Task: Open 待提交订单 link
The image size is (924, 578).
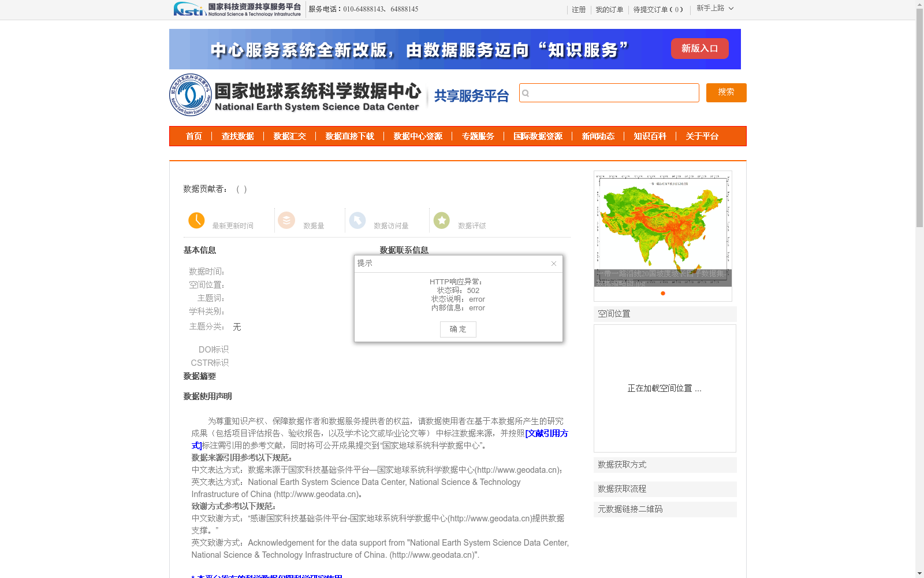Action: point(658,10)
